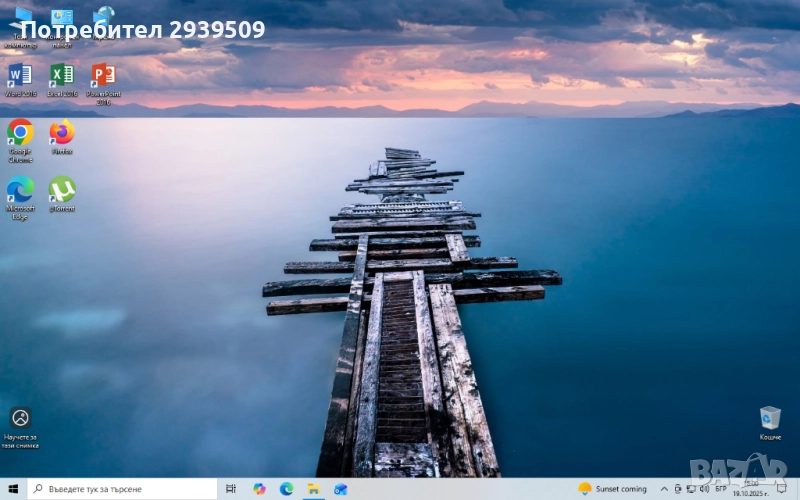800x500 pixels.
Task: Click the 'Learn about this picture' desktop icon
Action: pyautogui.click(x=20, y=419)
